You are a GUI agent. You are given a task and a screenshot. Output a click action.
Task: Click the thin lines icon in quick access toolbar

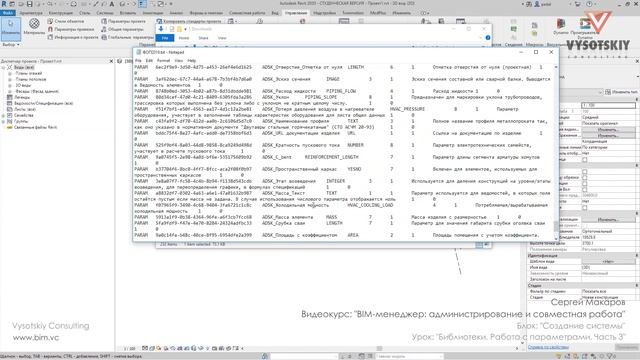tap(142, 4)
